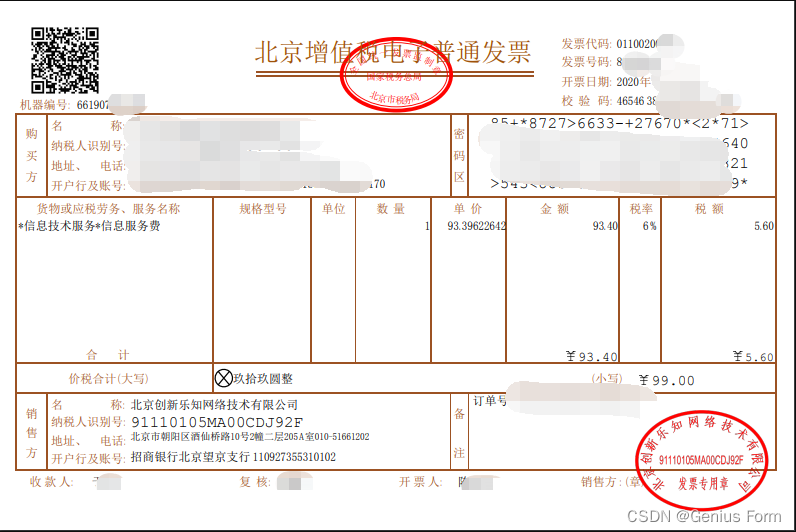Click the 税额 column header
The image size is (796, 532).
click(x=709, y=209)
